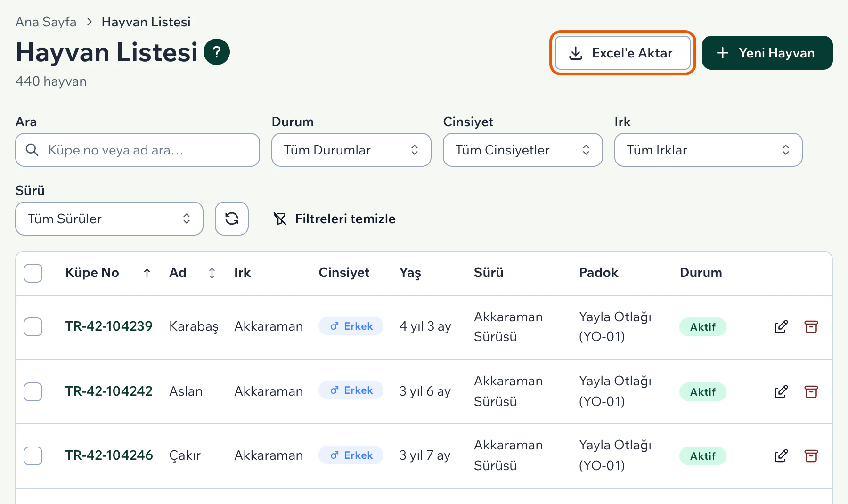Focus the Küpe no veya ad search field
This screenshot has width=848, height=504.
[x=138, y=150]
